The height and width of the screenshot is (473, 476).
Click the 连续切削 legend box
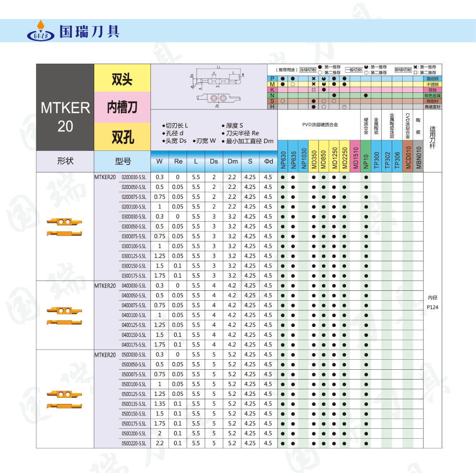(308, 70)
